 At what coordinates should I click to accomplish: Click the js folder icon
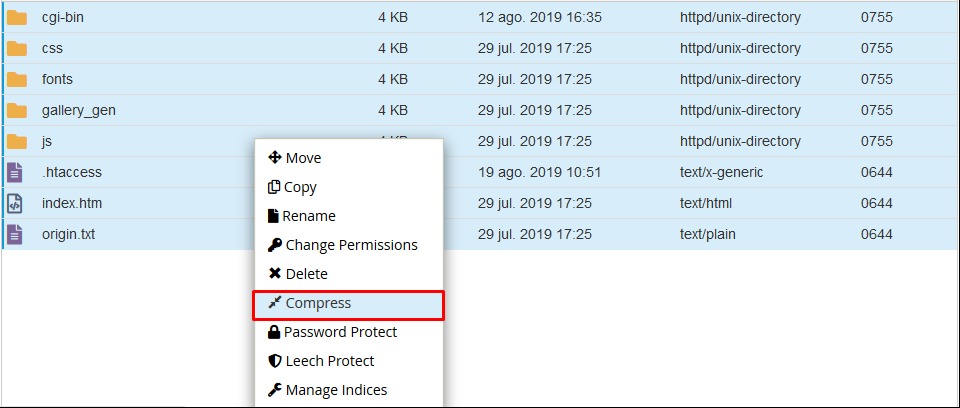click(x=17, y=141)
